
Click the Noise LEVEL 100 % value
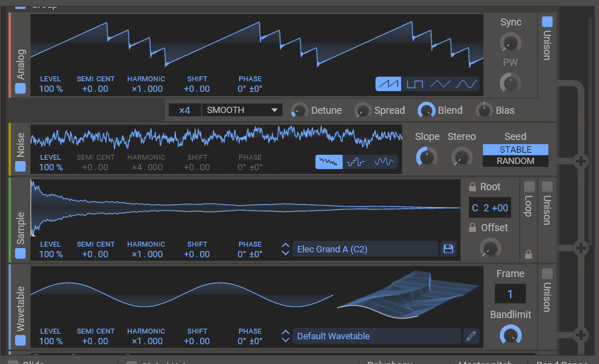[51, 167]
